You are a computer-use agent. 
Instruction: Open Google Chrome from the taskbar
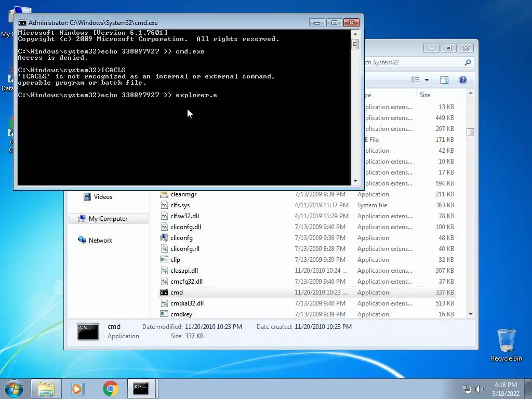[x=110, y=389]
